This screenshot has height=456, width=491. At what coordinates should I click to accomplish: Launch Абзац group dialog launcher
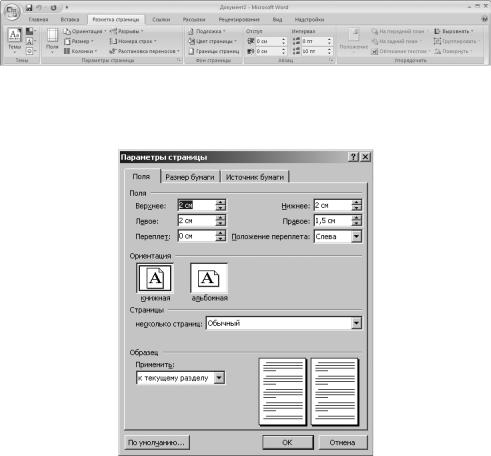[x=331, y=60]
